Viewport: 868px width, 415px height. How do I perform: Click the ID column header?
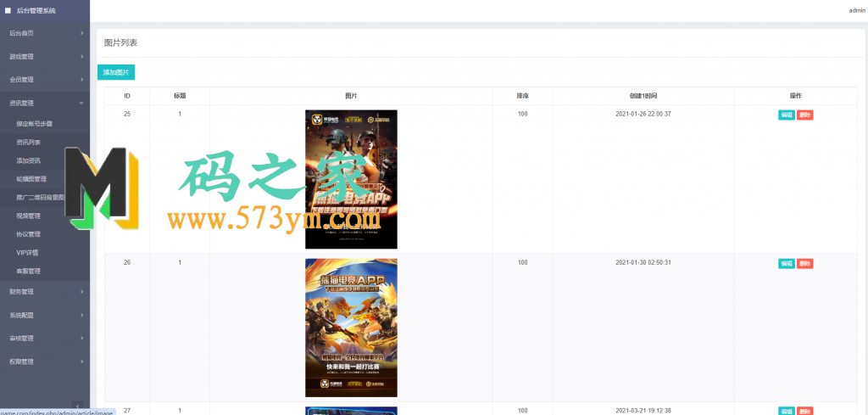(x=127, y=96)
